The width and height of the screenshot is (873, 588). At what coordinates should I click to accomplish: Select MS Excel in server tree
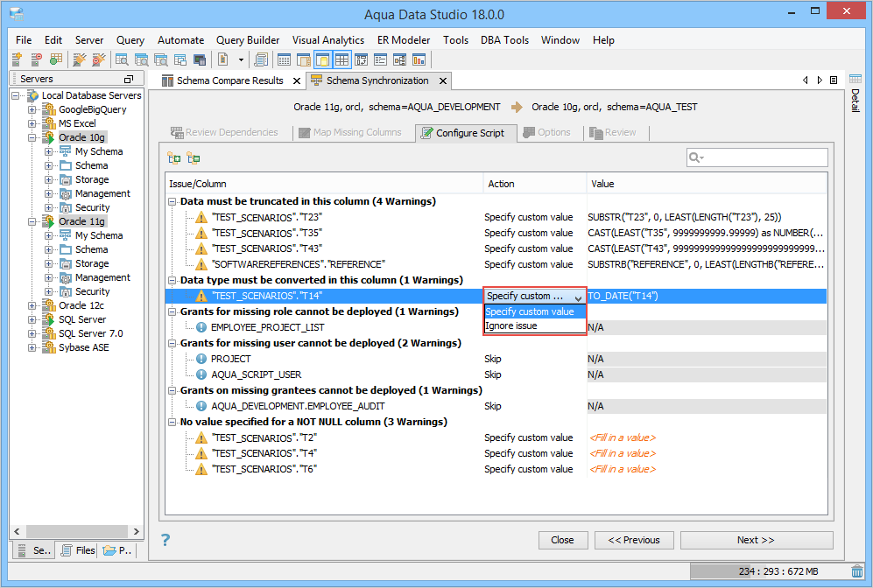[77, 123]
